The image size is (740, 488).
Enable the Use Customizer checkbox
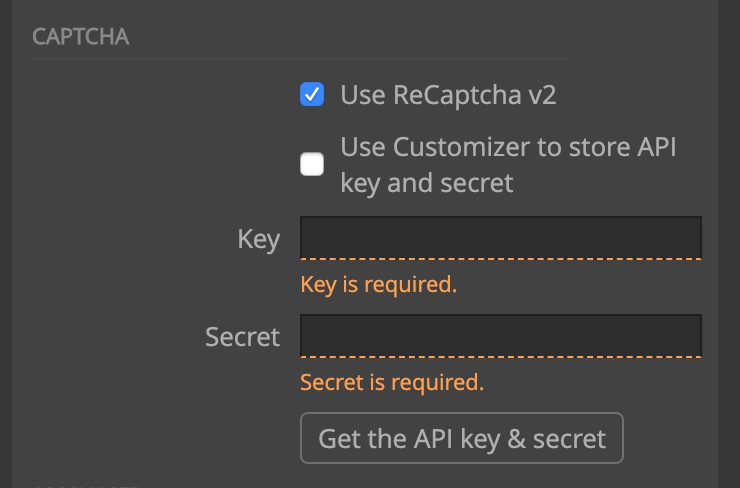click(312, 164)
